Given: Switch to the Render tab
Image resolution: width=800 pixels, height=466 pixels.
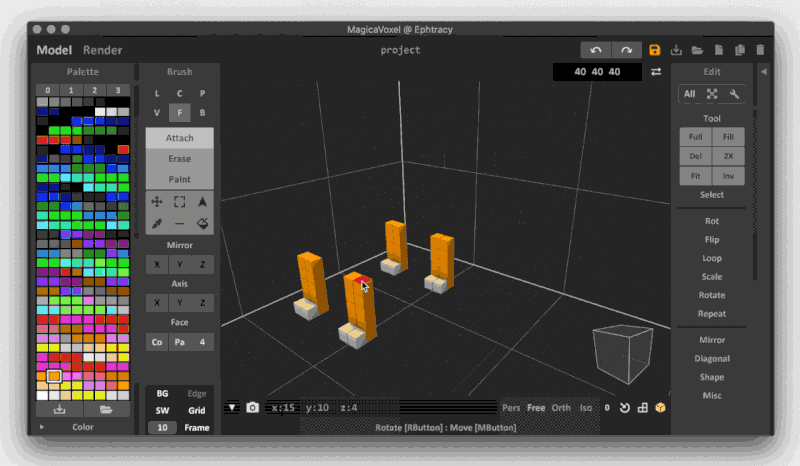Looking at the screenshot, I should (103, 50).
